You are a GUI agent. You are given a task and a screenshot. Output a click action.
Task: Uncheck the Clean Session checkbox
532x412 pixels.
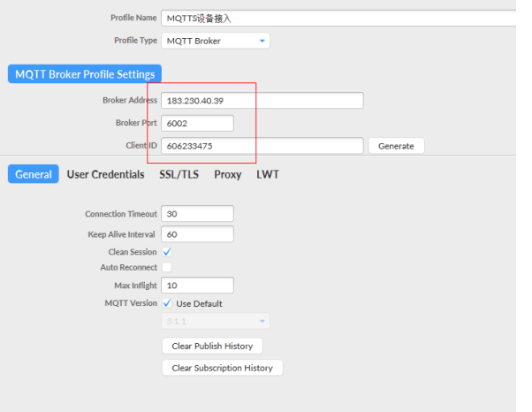[167, 252]
